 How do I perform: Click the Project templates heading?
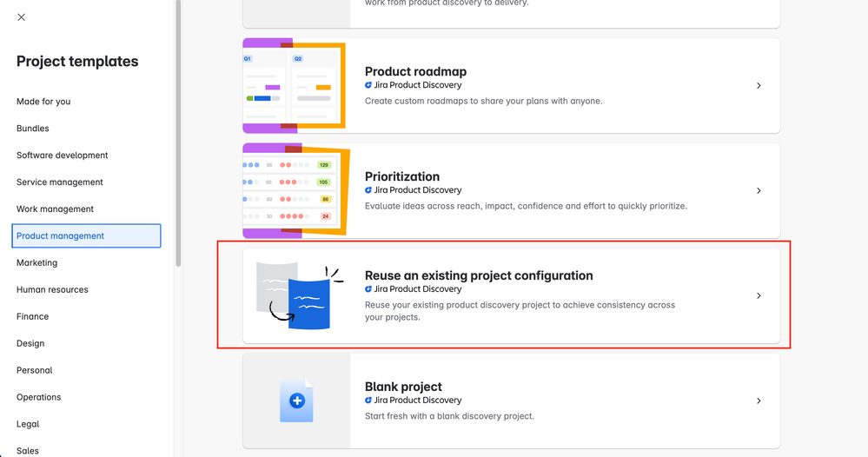(77, 62)
